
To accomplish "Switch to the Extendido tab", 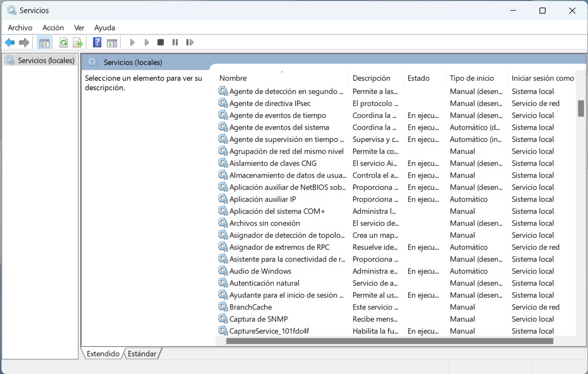I will click(x=103, y=354).
